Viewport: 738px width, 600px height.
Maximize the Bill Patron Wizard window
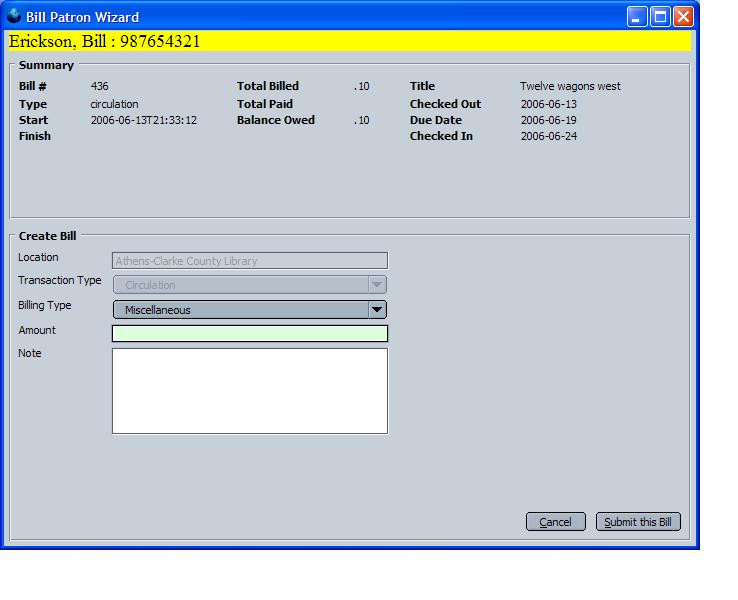(660, 16)
